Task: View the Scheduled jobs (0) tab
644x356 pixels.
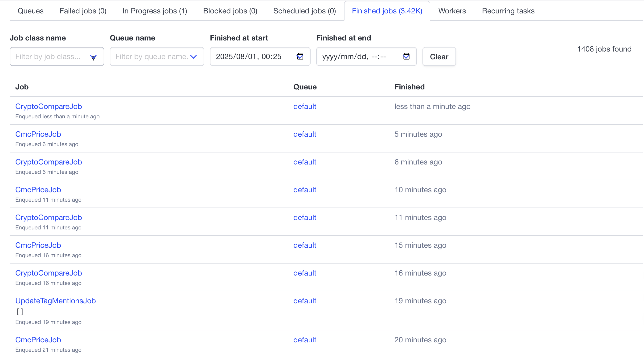Action: click(304, 11)
